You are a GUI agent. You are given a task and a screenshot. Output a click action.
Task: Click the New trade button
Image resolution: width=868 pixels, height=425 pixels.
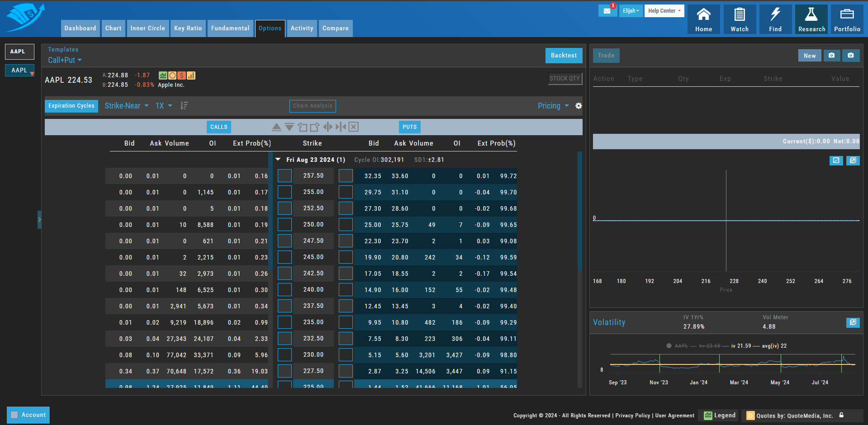pos(810,56)
